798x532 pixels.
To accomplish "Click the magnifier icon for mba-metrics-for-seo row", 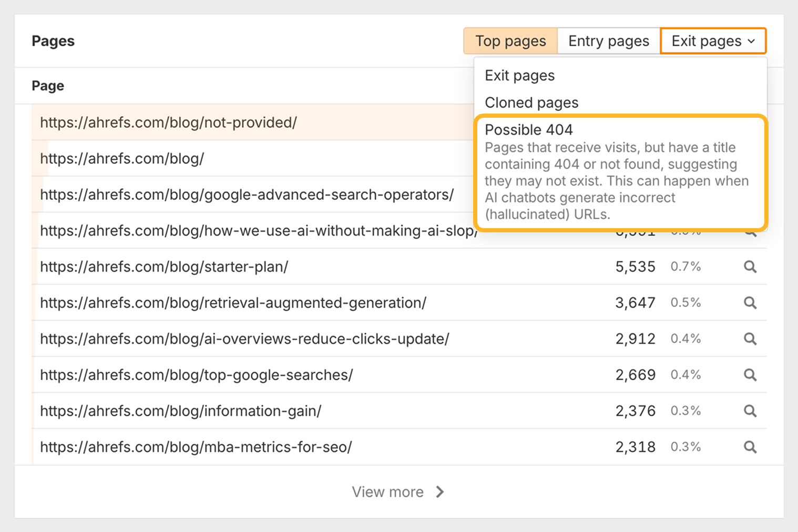I will 750,447.
